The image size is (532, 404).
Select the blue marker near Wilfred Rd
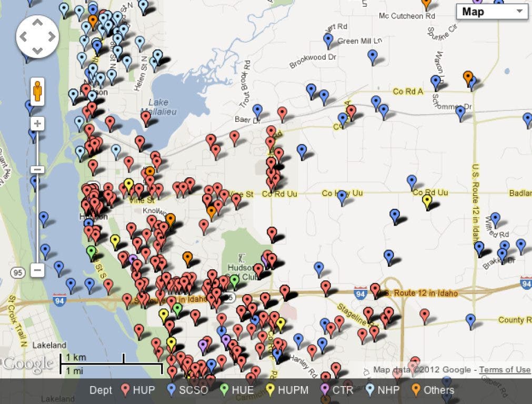click(495, 219)
